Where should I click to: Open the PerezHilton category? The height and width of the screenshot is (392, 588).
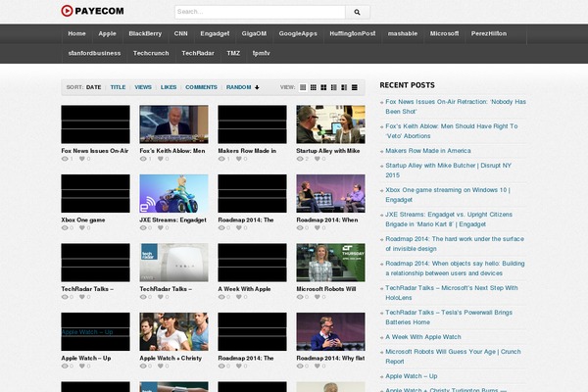489,33
